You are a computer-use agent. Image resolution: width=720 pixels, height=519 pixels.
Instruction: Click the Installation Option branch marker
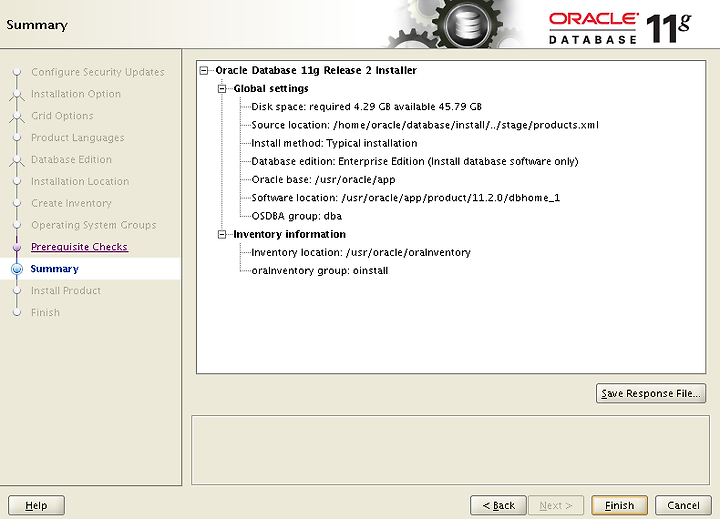tap(17, 95)
